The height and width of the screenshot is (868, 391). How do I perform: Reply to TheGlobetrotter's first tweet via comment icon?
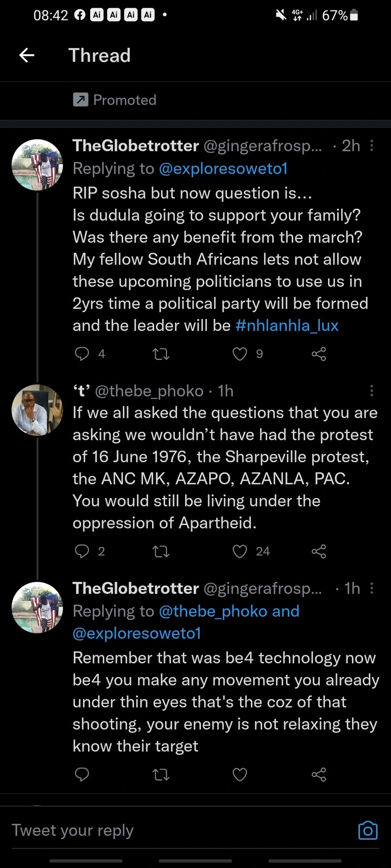point(82,354)
